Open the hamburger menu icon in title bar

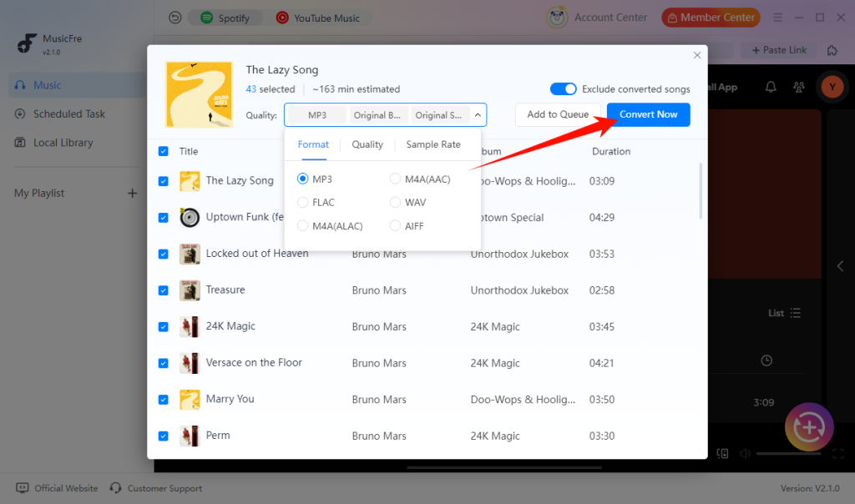click(x=777, y=18)
